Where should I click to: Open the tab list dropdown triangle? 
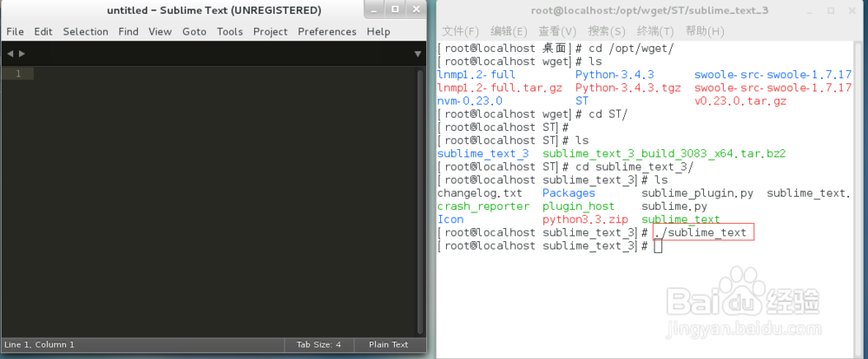click(418, 54)
